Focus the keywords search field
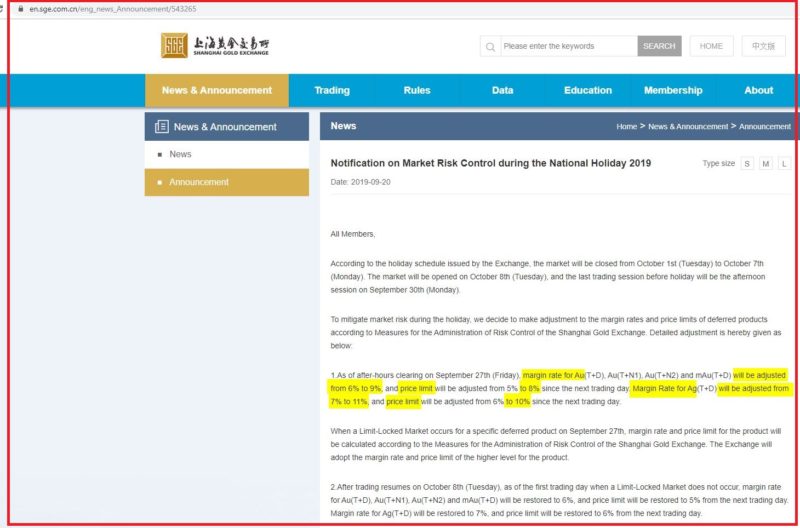Viewport: 800px width, 528px height. (568, 46)
